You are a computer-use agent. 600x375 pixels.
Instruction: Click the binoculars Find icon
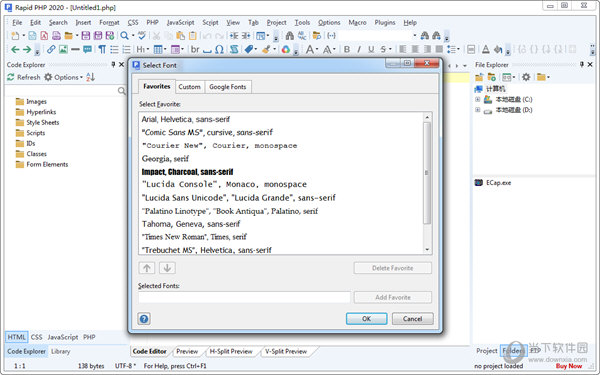click(290, 36)
